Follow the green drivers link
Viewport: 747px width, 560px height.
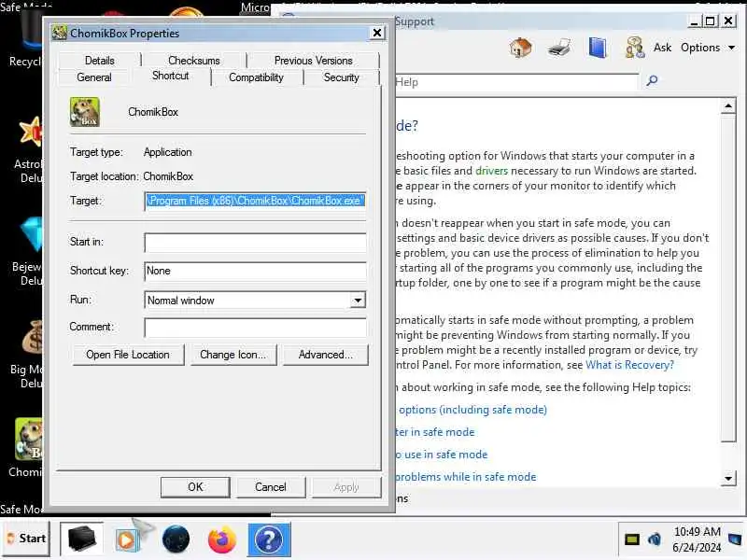click(491, 171)
